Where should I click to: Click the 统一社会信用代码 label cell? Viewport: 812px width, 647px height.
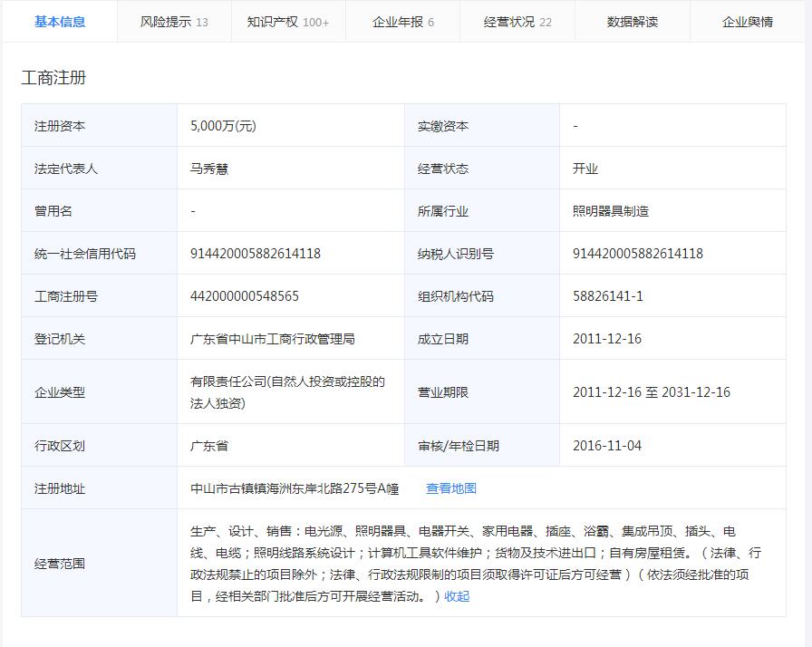(99, 254)
